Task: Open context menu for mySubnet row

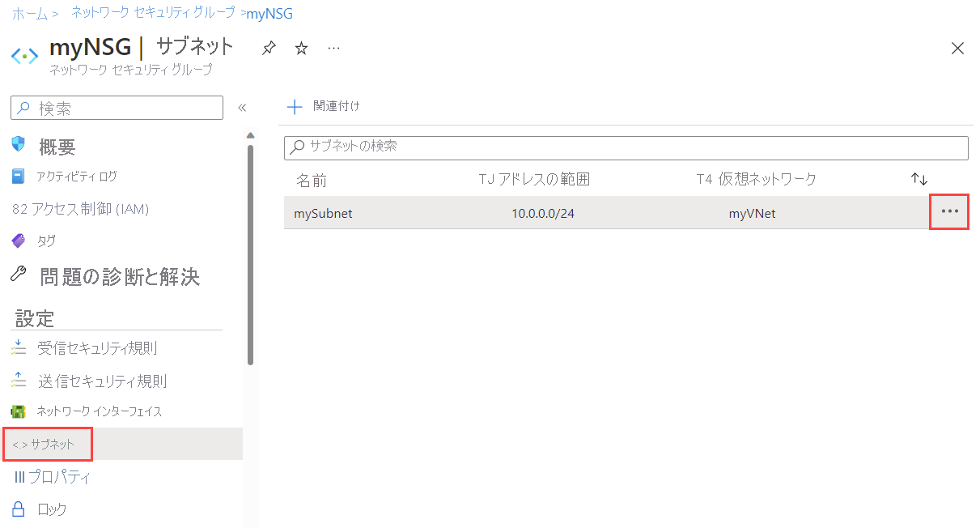Action: (949, 211)
